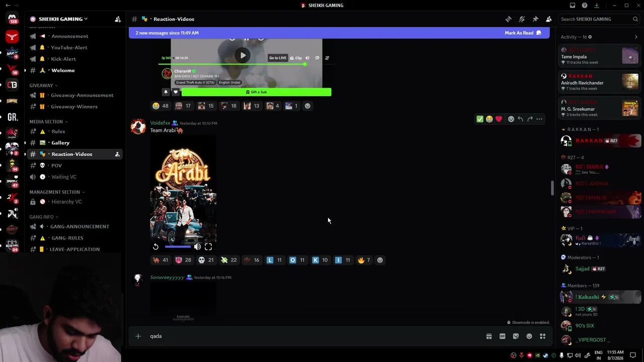Viewport: 644px width, 362px height.
Task: Open Voidefxx user profile name
Action: pos(160,123)
